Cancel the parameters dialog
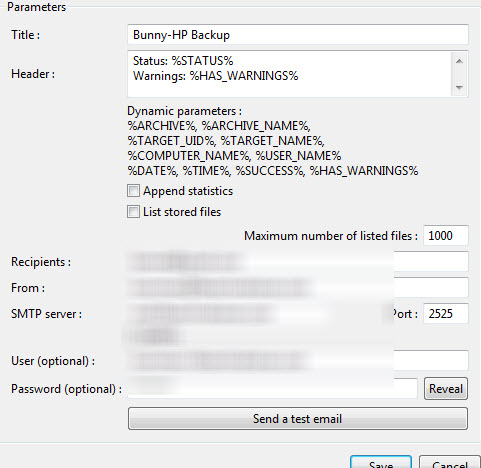Image resolution: width=481 pixels, height=468 pixels. coord(450,463)
